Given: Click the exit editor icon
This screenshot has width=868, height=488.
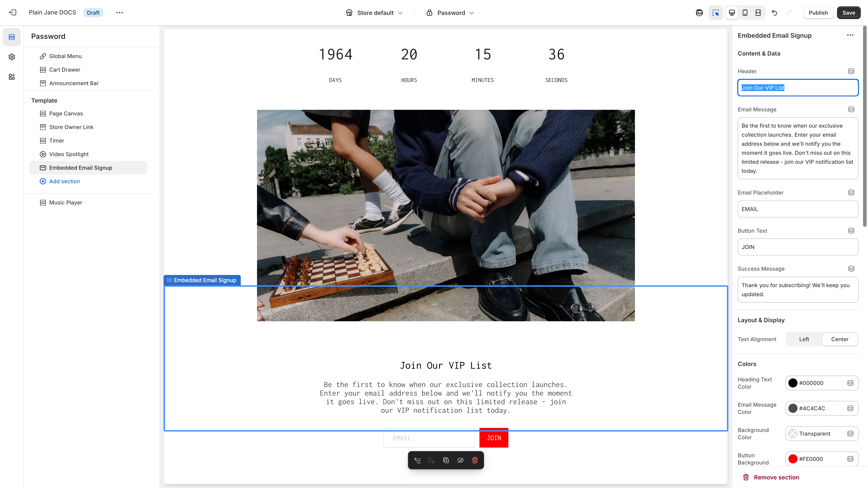Looking at the screenshot, I should [13, 12].
